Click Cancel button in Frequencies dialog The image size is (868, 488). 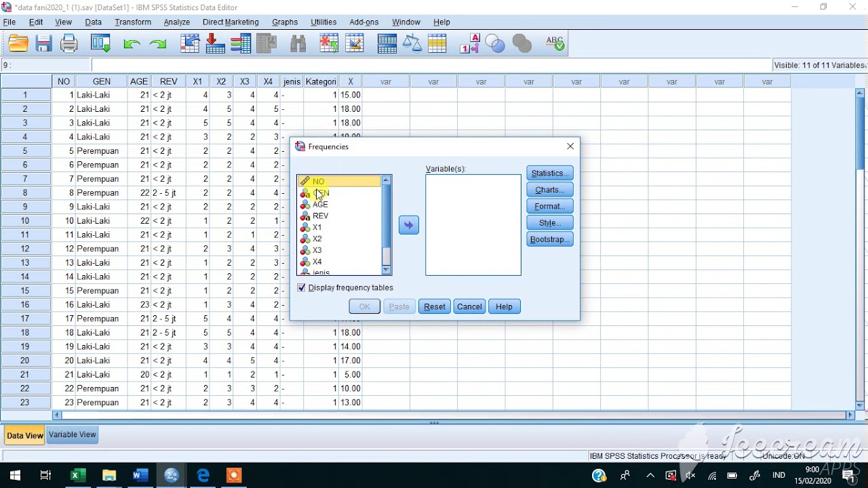469,307
